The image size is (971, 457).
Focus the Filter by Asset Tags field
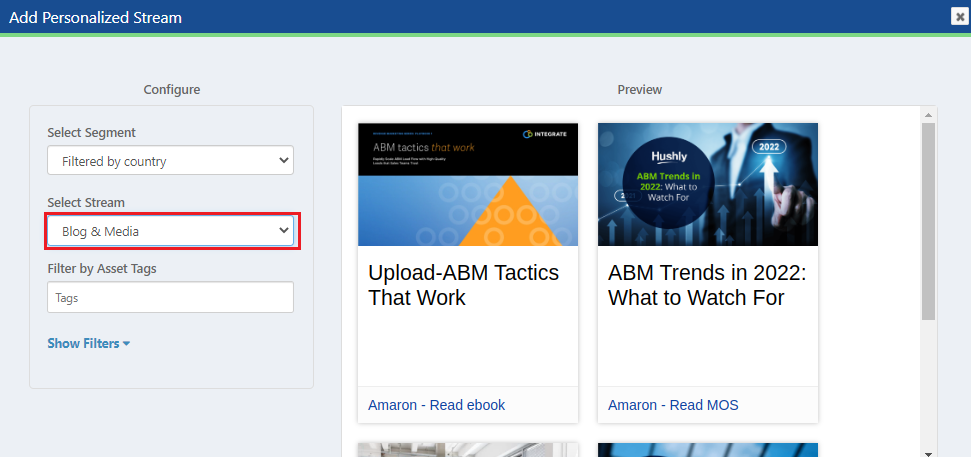point(170,297)
